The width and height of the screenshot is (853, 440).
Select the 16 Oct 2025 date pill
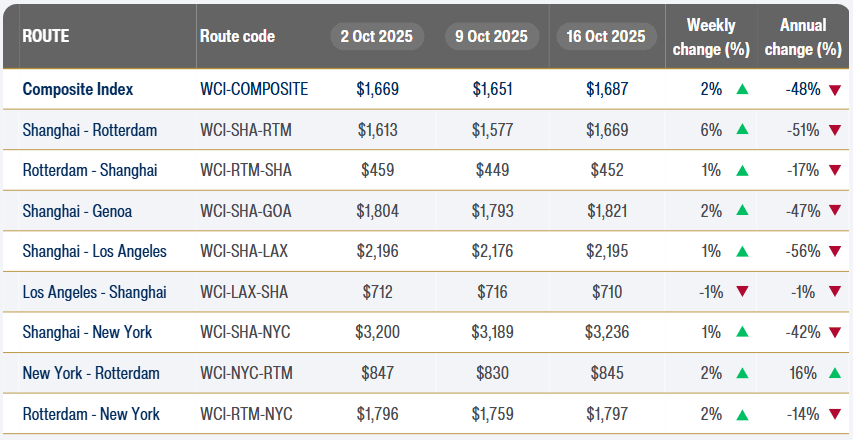[607, 36]
